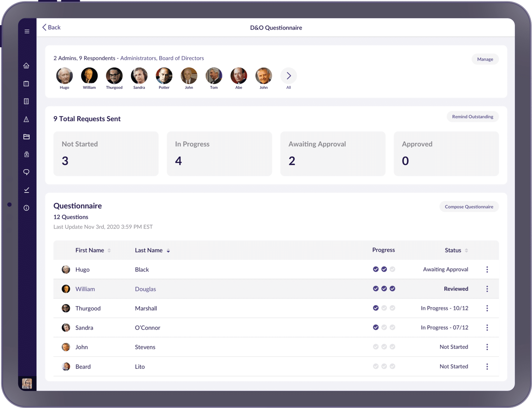Click the warning triangle sidebar icon
This screenshot has height=408, width=532.
click(26, 119)
